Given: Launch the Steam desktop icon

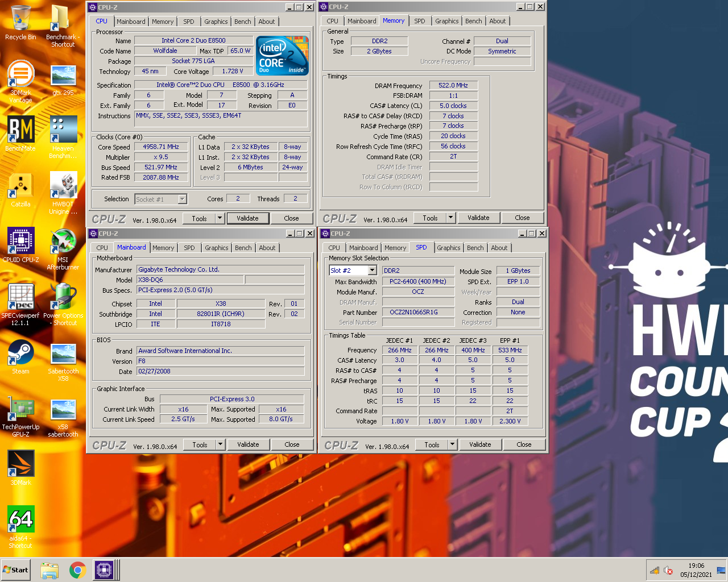Looking at the screenshot, I should [x=20, y=357].
